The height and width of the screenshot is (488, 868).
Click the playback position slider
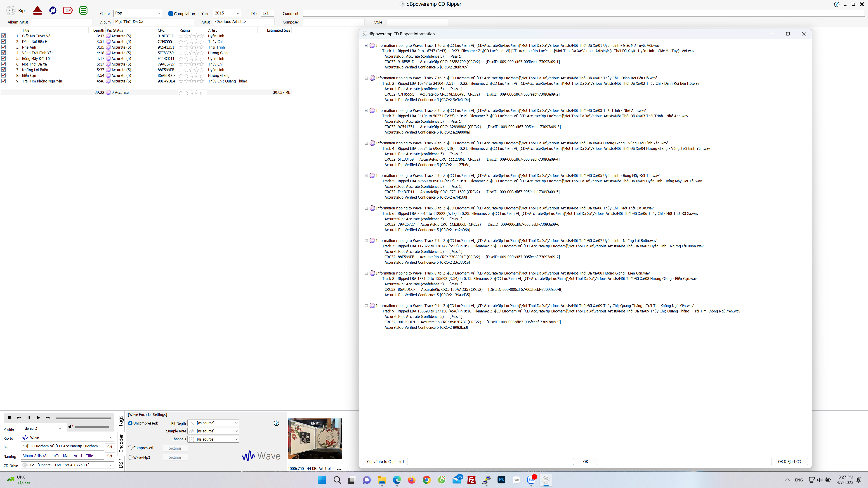pos(83,418)
